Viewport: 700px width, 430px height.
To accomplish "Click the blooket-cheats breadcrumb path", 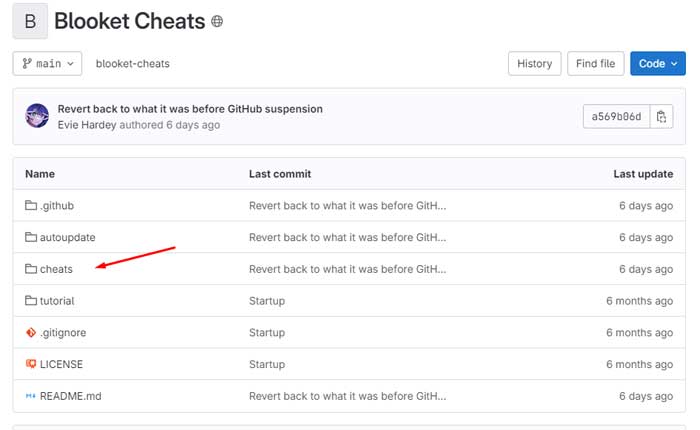I will 132,63.
